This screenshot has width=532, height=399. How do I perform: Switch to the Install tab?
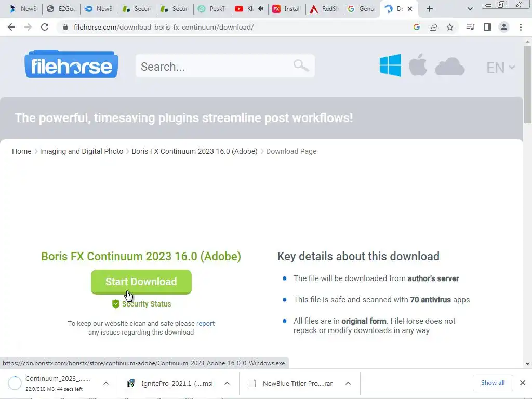pyautogui.click(x=287, y=9)
